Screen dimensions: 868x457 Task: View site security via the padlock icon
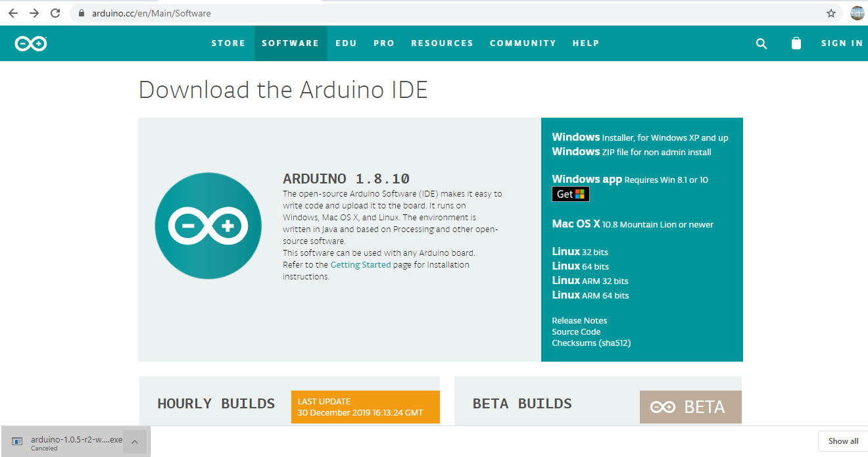click(x=81, y=12)
